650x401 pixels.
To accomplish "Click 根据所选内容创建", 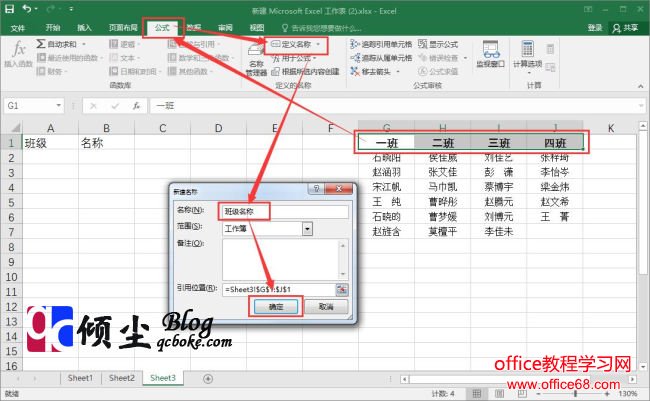I will 306,72.
